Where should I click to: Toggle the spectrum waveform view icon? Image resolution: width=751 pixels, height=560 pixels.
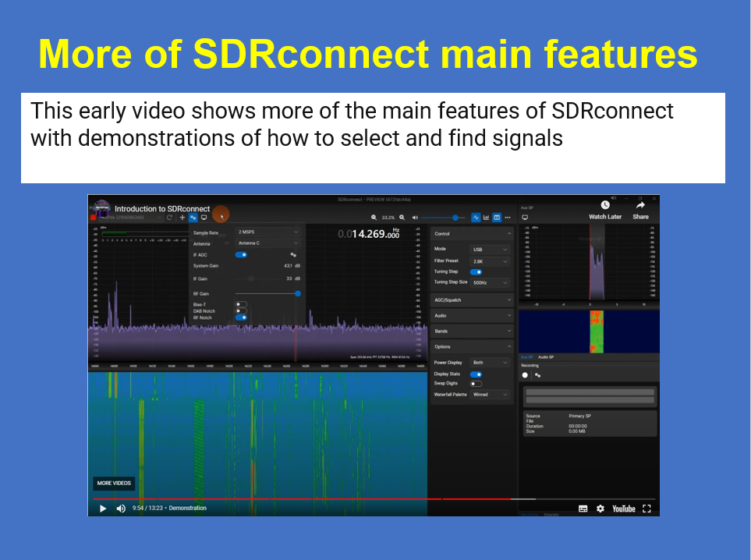(x=476, y=218)
